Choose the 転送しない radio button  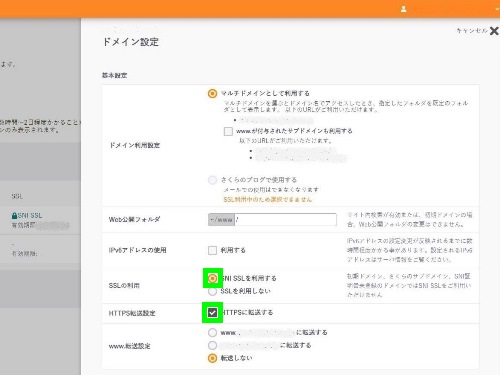(x=212, y=358)
